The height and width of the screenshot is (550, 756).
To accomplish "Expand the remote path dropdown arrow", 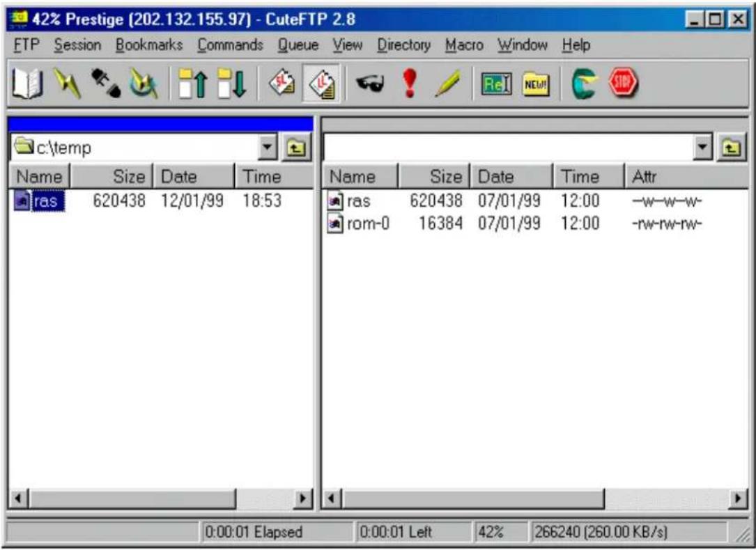I will 703,147.
